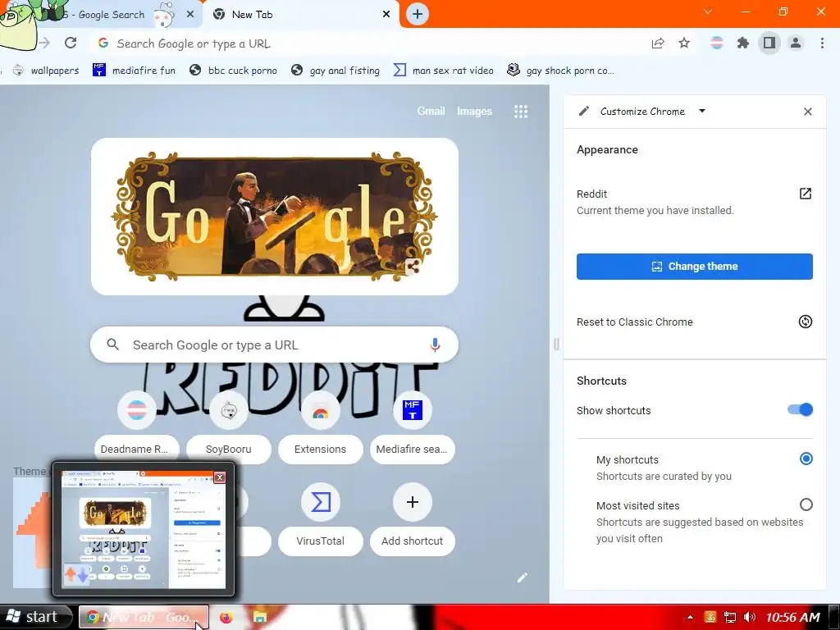Toggle the Show shortcuts switch
Screen dimensions: 840x630
pos(801,410)
